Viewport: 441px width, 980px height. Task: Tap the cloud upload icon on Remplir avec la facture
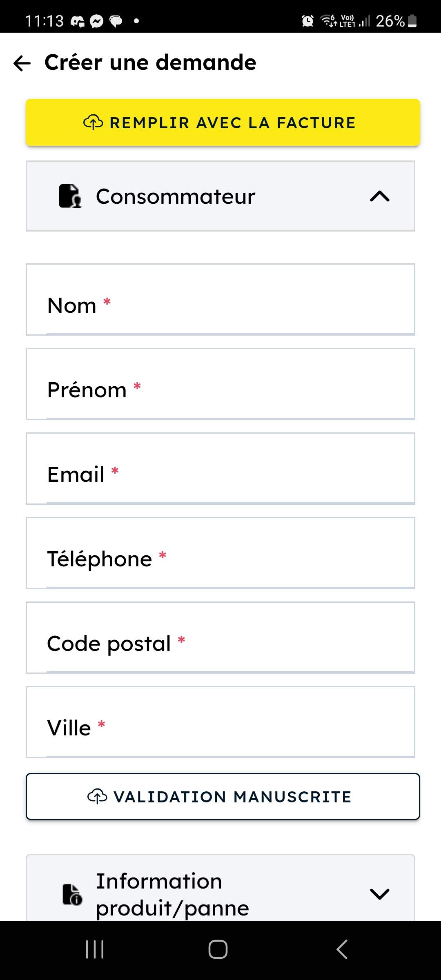pyautogui.click(x=93, y=122)
